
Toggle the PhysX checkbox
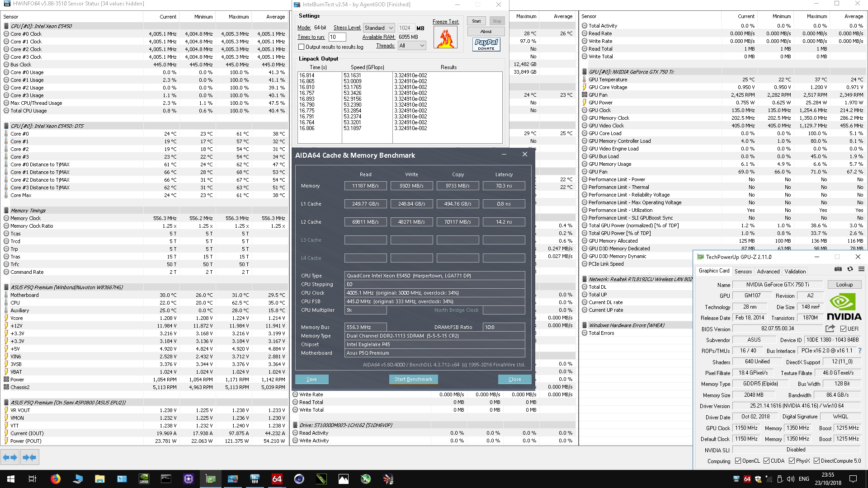point(792,461)
